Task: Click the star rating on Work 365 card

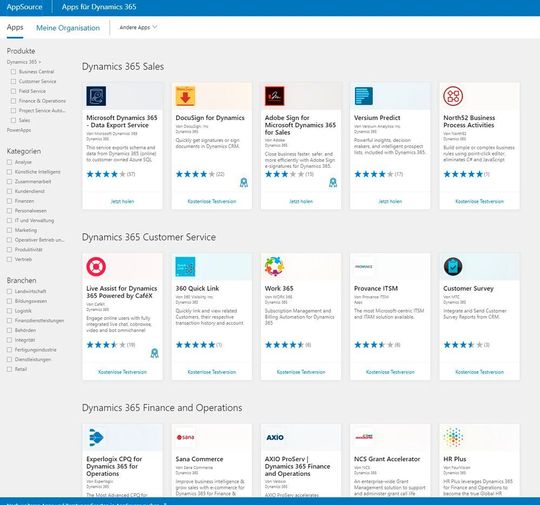Action: (284, 344)
